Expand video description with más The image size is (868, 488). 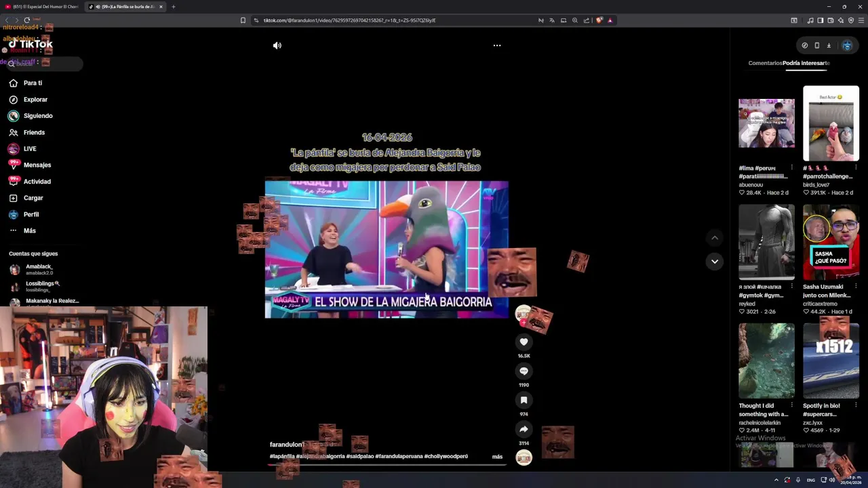point(497,457)
